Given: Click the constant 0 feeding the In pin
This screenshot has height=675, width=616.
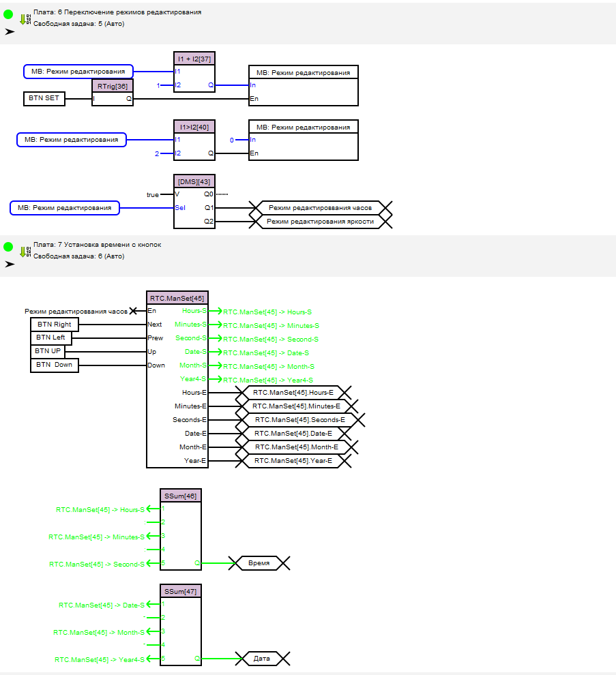Looking at the screenshot, I should point(232,140).
